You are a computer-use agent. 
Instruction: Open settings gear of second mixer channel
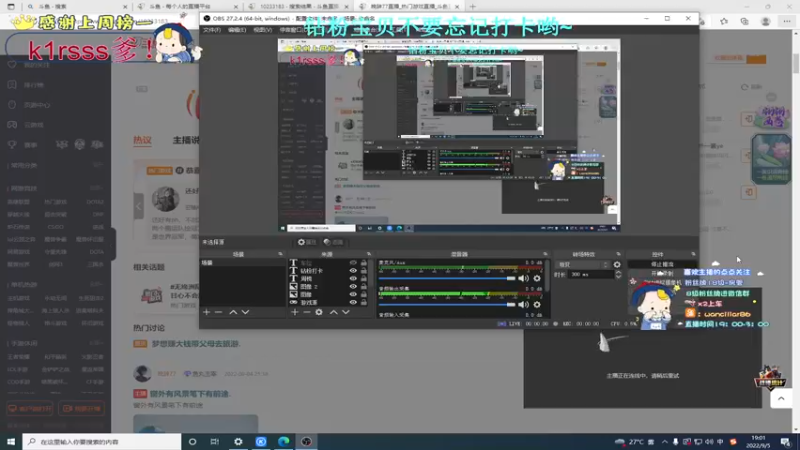tap(537, 305)
